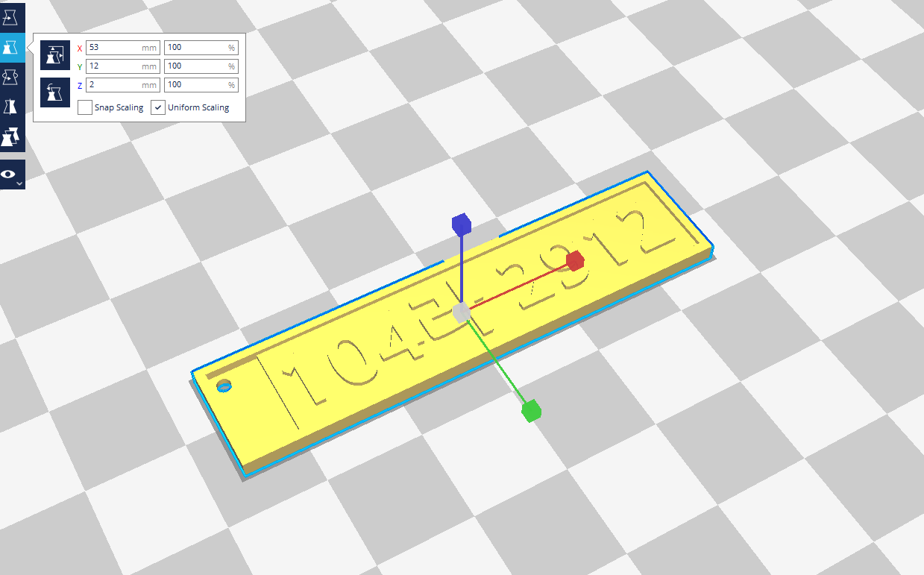Viewport: 924px width, 575px height.
Task: Uncheck the Uniform Scaling checkbox
Action: pyautogui.click(x=158, y=107)
